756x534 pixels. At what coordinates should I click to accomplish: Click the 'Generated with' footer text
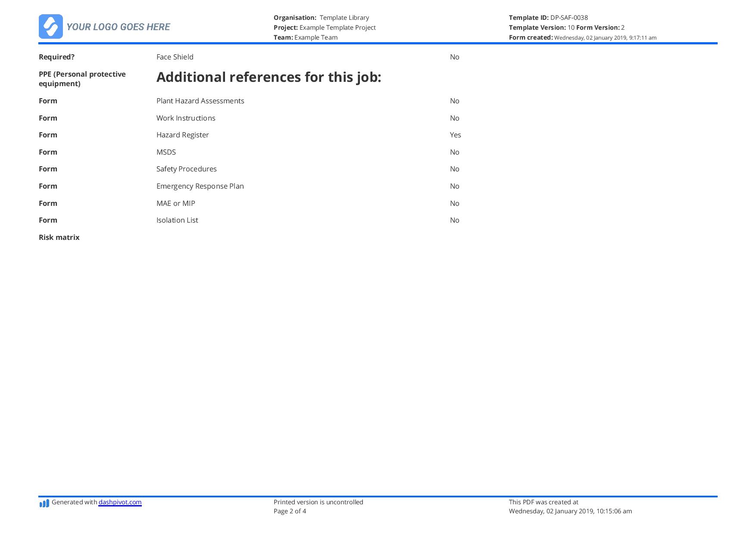[x=74, y=502]
